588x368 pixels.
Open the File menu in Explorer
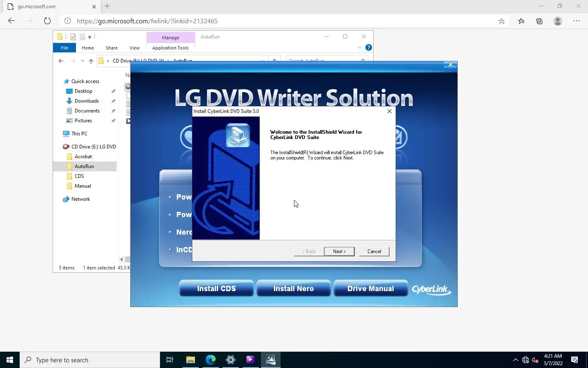65,48
